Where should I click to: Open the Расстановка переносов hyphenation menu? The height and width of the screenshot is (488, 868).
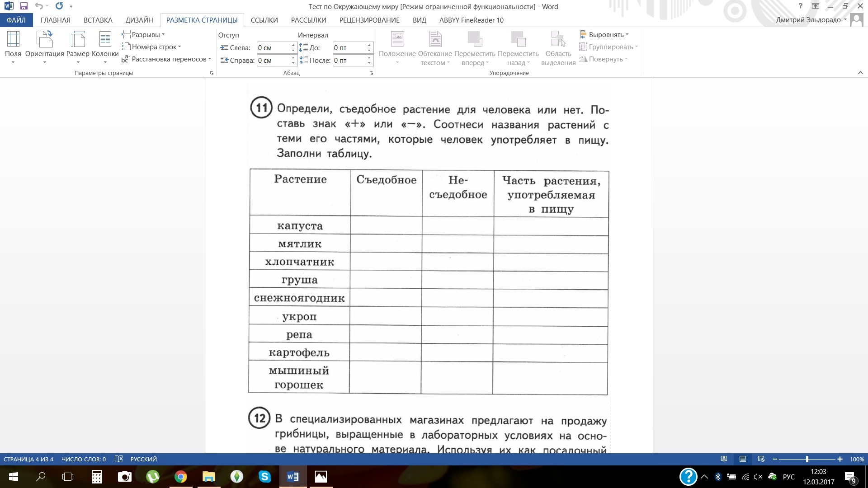tap(166, 59)
